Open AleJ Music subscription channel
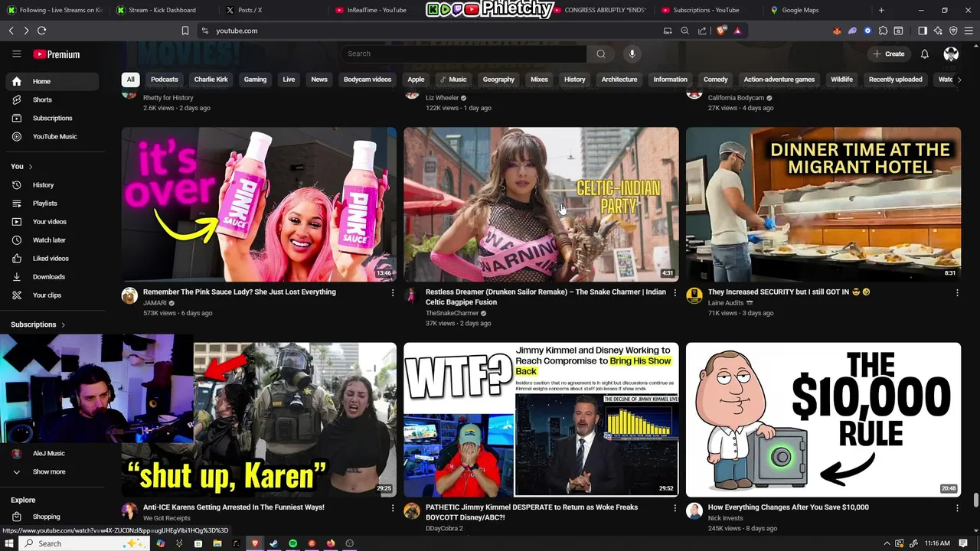The width and height of the screenshot is (980, 551). 52,453
